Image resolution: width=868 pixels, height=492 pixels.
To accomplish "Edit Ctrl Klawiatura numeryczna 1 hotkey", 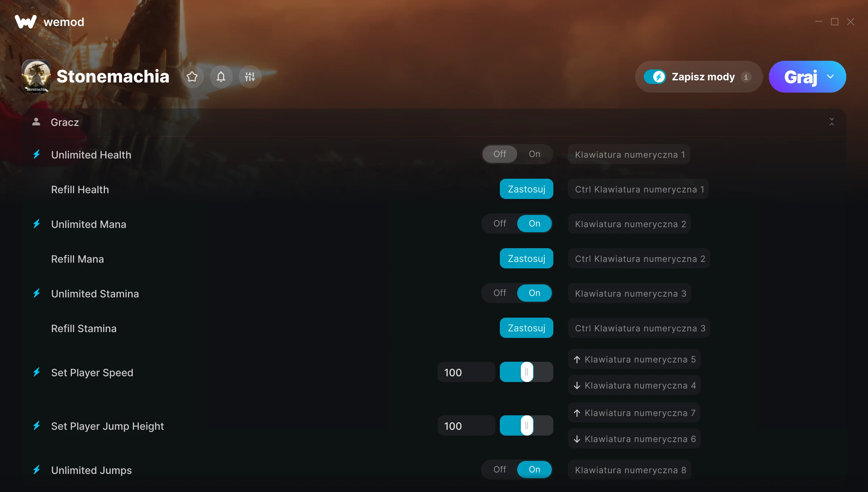I will 638,189.
